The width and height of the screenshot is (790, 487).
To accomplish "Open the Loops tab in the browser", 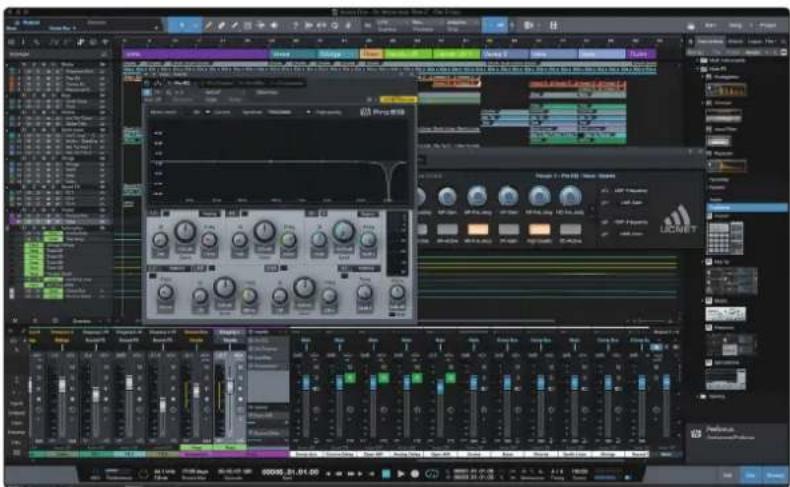I will (755, 41).
